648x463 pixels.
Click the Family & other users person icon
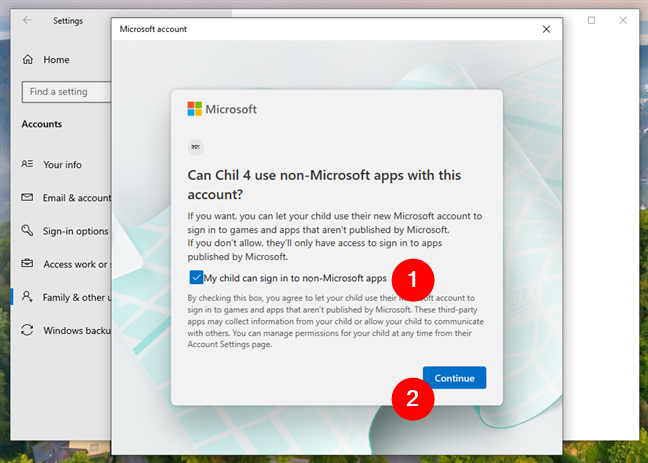click(27, 297)
